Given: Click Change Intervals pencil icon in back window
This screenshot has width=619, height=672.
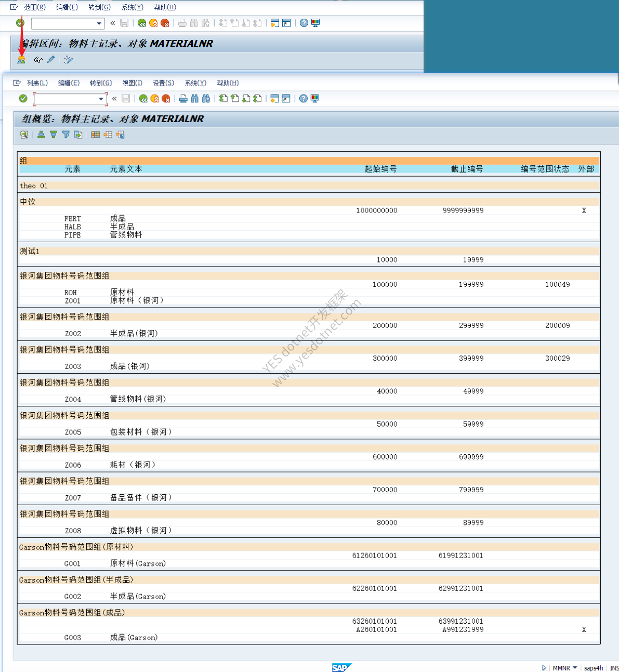Looking at the screenshot, I should [x=51, y=60].
